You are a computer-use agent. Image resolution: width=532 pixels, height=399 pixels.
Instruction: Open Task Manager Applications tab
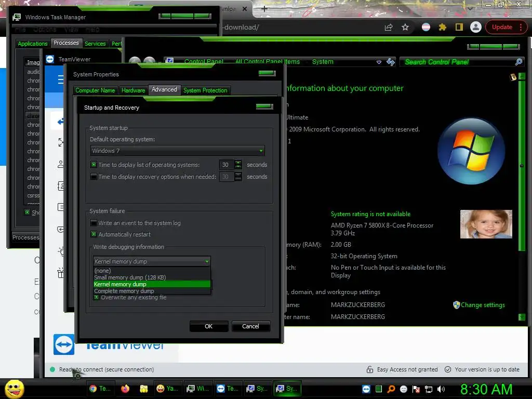pyautogui.click(x=33, y=44)
